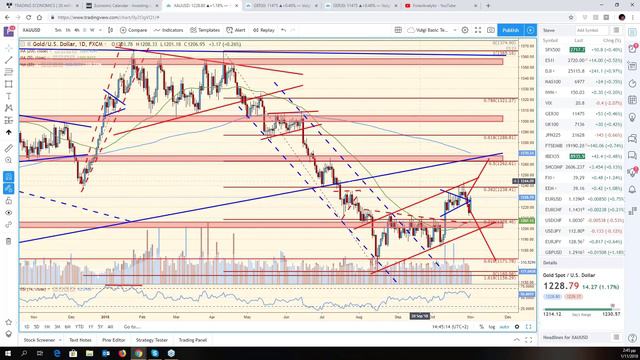Create an Alert from the toolbar
The image size is (640, 360).
click(236, 30)
